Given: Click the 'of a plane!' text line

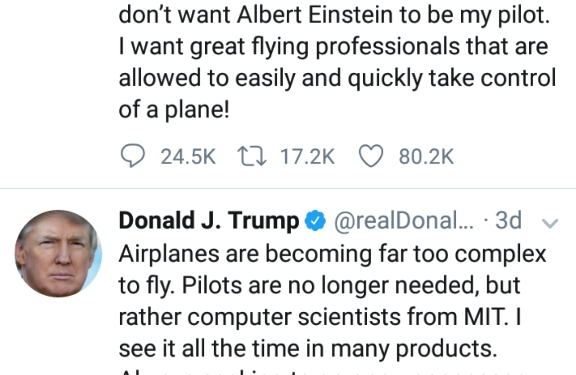Looking at the screenshot, I should pos(174,109).
